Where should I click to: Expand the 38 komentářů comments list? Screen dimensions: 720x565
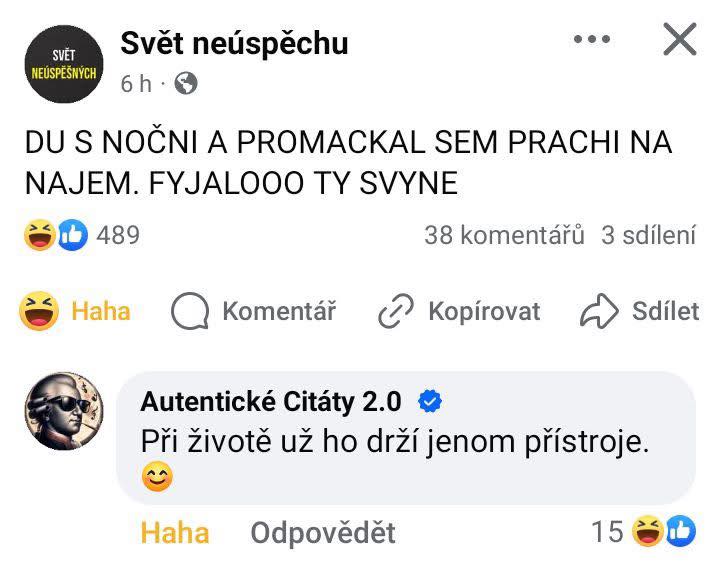pos(503,235)
